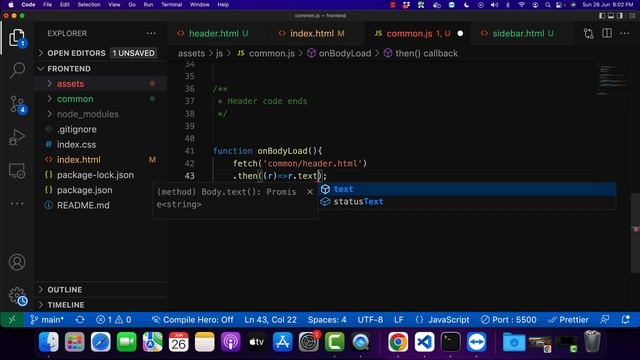
Task: Select the common.js tab
Action: pyautogui.click(x=418, y=33)
